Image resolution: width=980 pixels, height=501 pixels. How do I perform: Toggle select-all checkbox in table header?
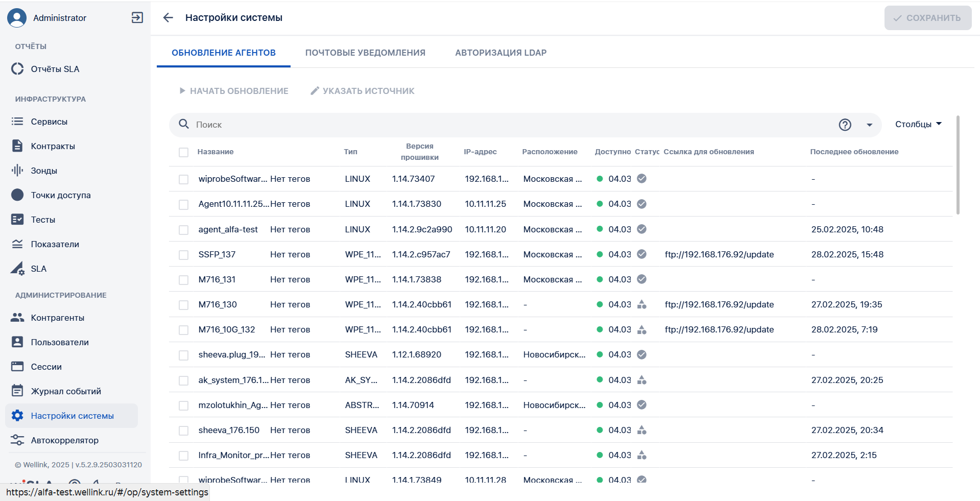[184, 152]
